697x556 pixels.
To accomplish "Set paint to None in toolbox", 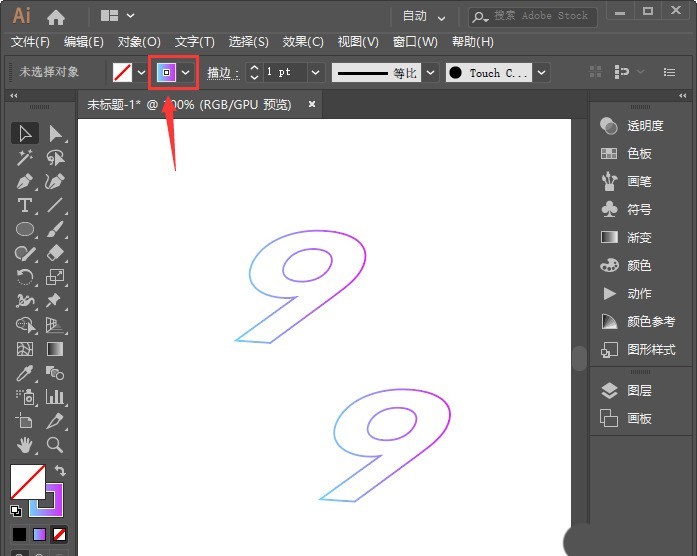I will (x=60, y=534).
